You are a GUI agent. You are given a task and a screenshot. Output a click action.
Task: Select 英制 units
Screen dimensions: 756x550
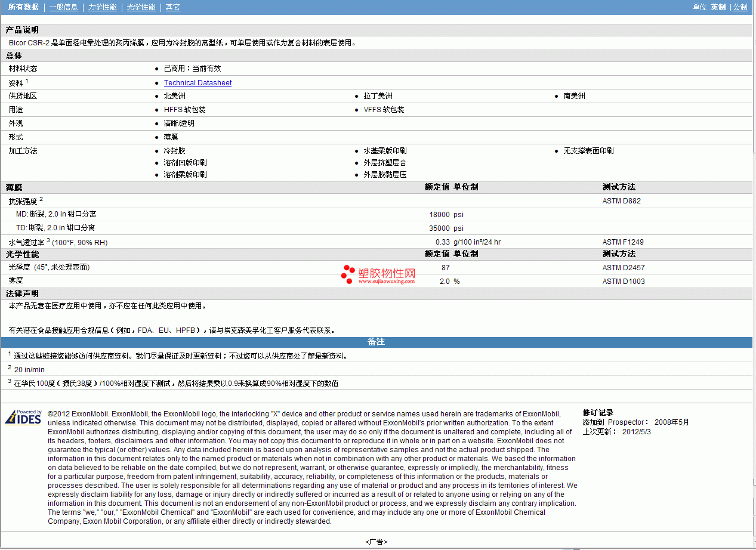[x=718, y=7]
